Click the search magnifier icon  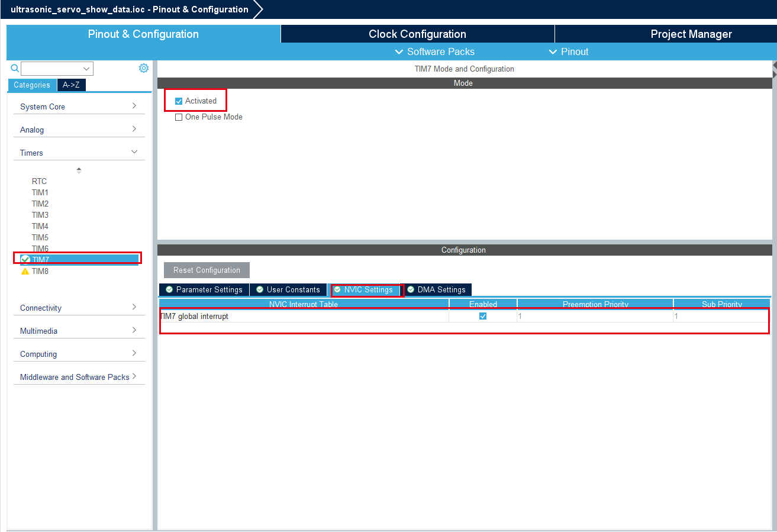15,68
